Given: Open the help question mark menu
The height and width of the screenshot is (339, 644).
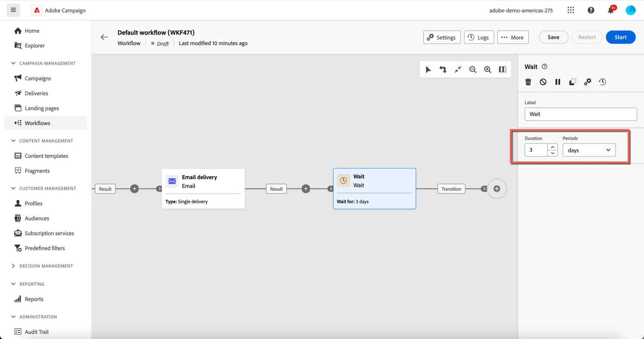Looking at the screenshot, I should tap(591, 10).
